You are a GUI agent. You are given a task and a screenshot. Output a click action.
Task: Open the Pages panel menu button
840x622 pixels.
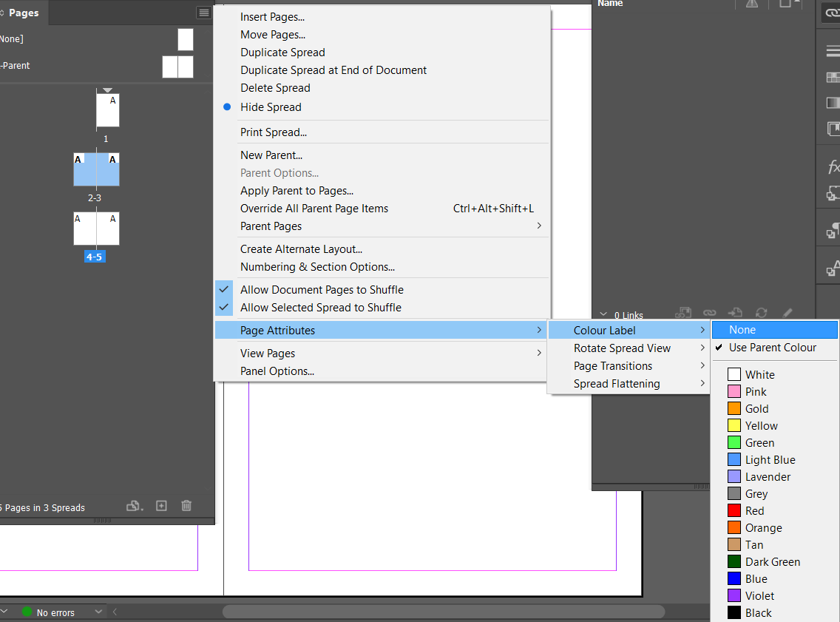click(203, 13)
